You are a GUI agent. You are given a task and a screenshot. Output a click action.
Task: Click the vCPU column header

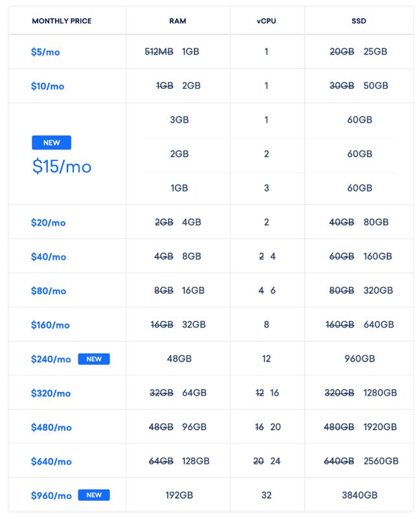pos(266,21)
